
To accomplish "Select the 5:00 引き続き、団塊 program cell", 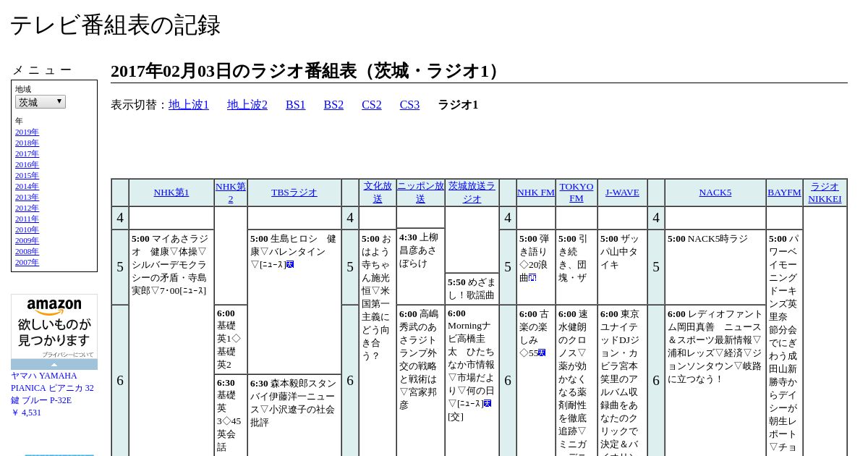I will (x=576, y=267).
